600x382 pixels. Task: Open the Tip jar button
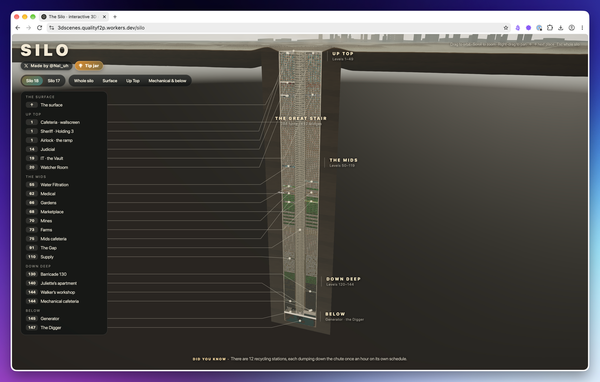[89, 66]
